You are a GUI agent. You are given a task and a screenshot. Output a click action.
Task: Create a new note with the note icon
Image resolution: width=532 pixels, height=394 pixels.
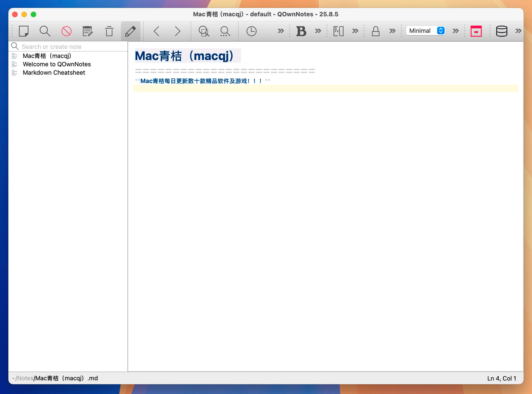point(24,31)
